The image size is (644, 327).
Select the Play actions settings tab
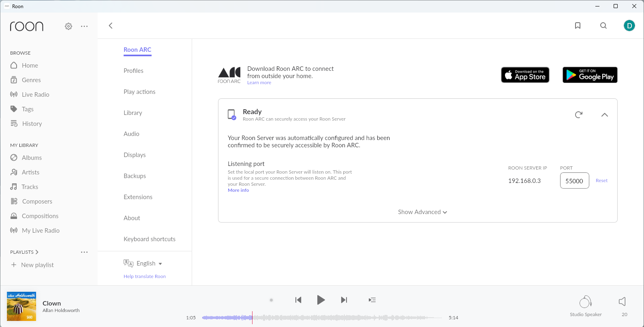tap(139, 92)
